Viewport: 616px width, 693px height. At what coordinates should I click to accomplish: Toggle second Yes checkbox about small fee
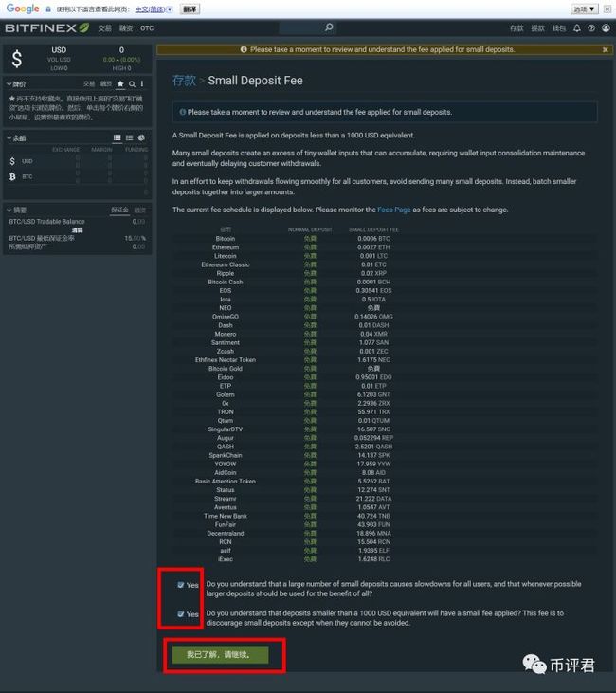pyautogui.click(x=180, y=614)
